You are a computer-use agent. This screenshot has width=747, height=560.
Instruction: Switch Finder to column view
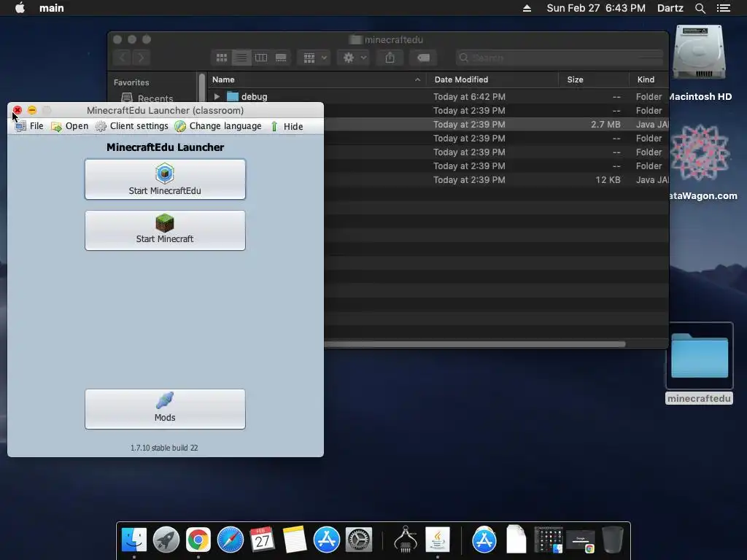coord(261,58)
